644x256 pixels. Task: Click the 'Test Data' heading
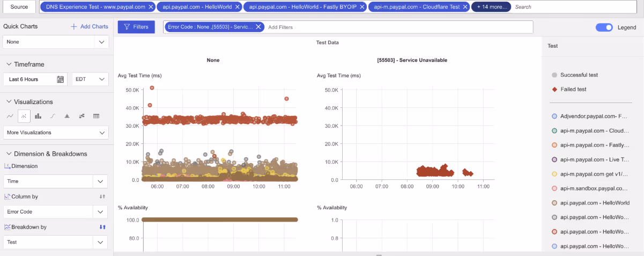tap(328, 42)
